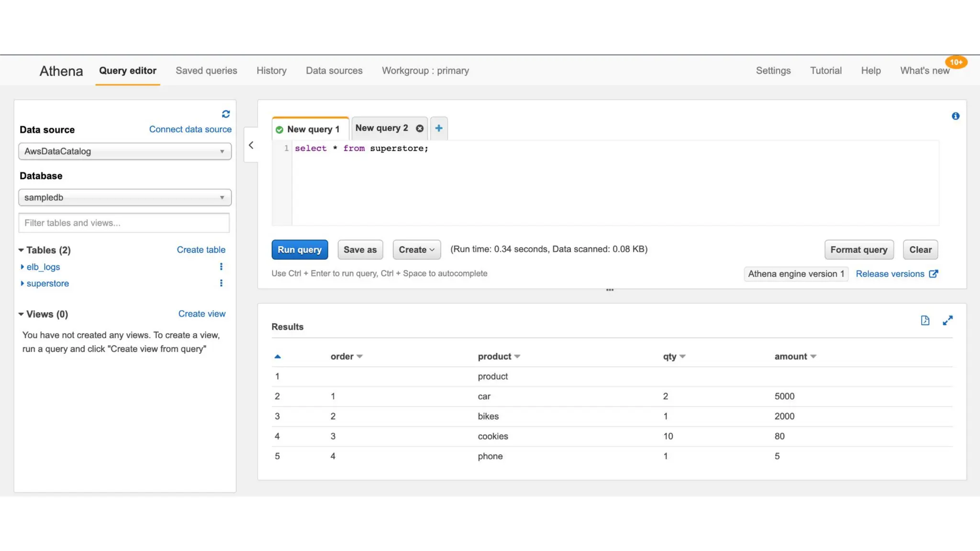Open the sampledb database dropdown
The width and height of the screenshot is (980, 551).
click(x=125, y=198)
